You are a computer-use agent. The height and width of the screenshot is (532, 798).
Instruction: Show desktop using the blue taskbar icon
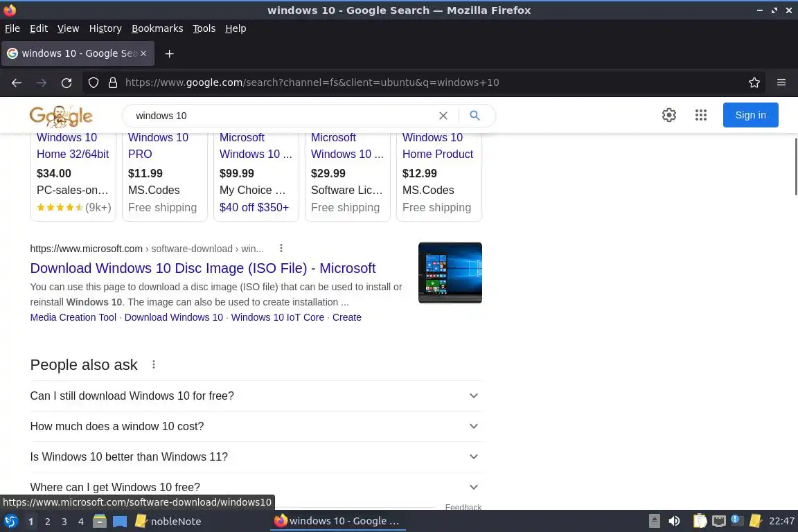[x=120, y=522]
